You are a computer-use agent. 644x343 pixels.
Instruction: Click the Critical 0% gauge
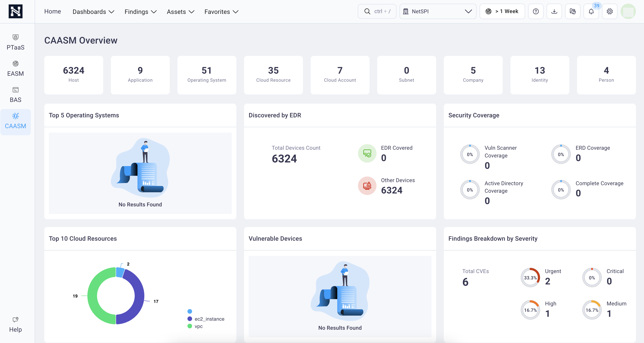[x=592, y=277]
